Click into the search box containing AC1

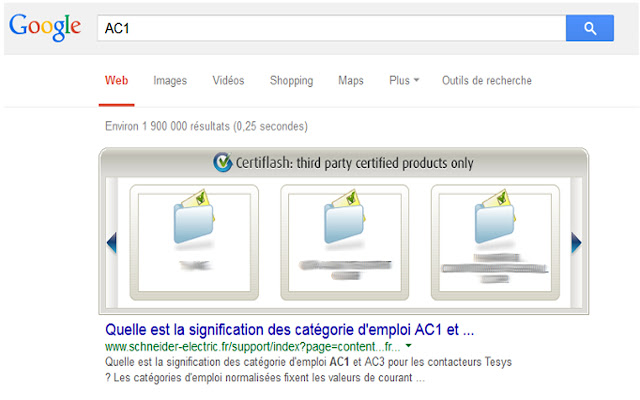(331, 28)
